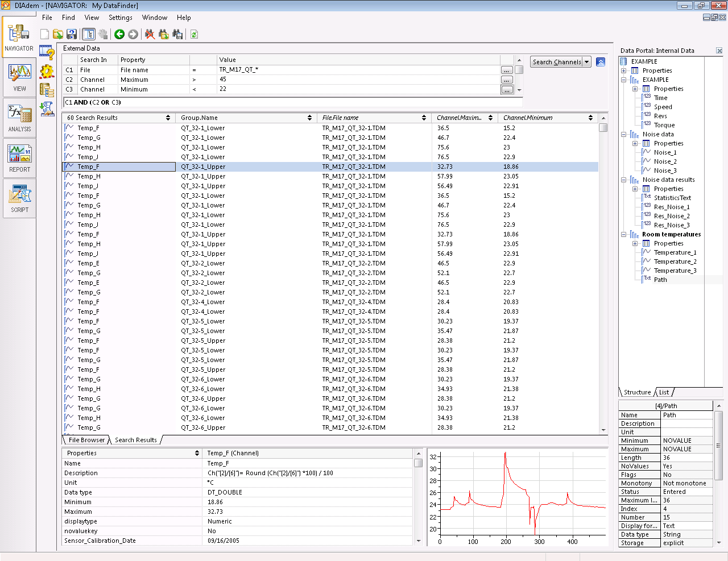Expand Properties under Room temperatures
Viewport: 728px width, 561px height.
click(x=635, y=244)
